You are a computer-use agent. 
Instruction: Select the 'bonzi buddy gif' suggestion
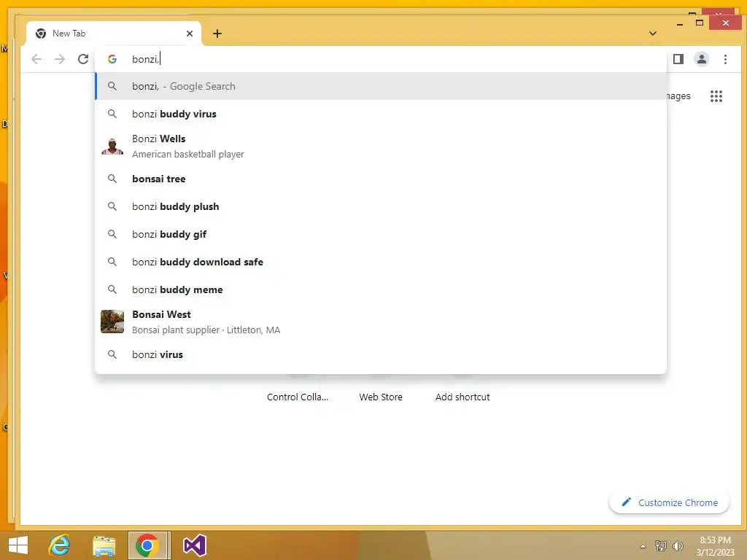coord(381,234)
